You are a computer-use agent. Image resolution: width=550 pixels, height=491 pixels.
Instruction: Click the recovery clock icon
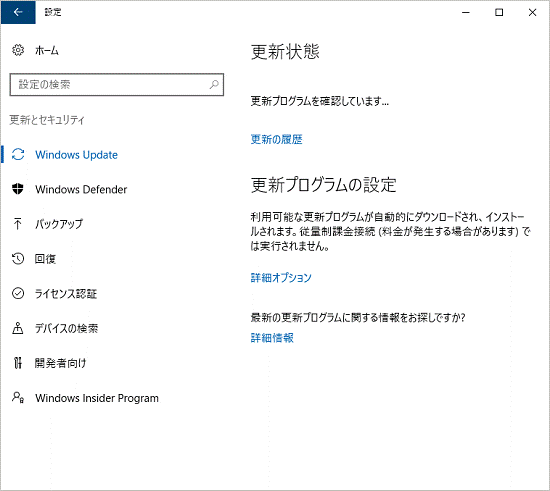18,258
